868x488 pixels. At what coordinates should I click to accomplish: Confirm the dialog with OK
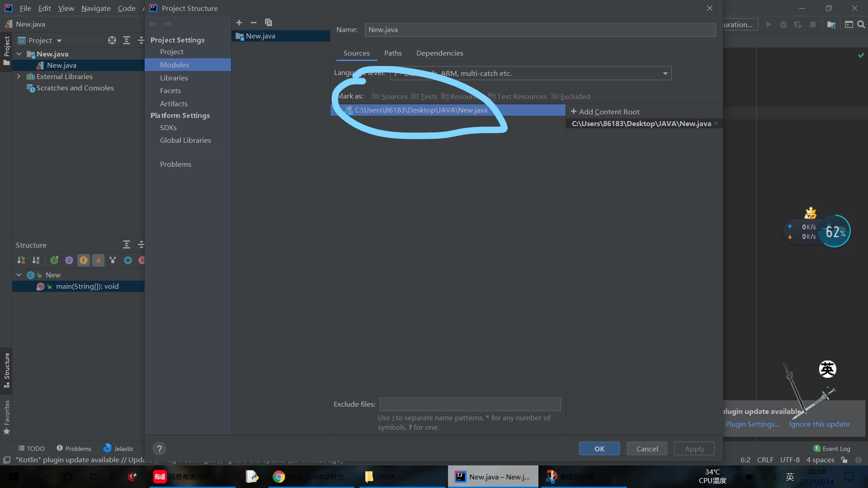599,449
